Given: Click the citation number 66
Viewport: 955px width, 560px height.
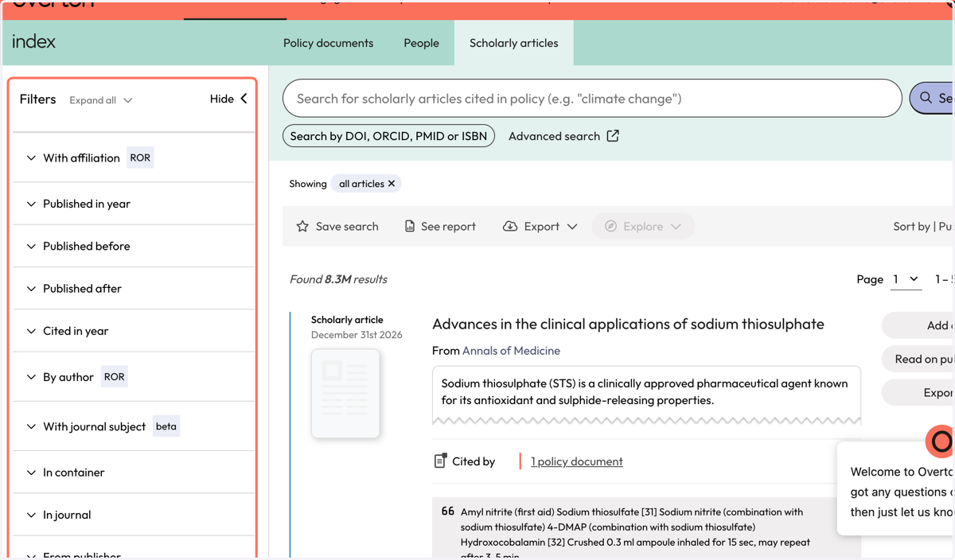Looking at the screenshot, I should (x=447, y=511).
